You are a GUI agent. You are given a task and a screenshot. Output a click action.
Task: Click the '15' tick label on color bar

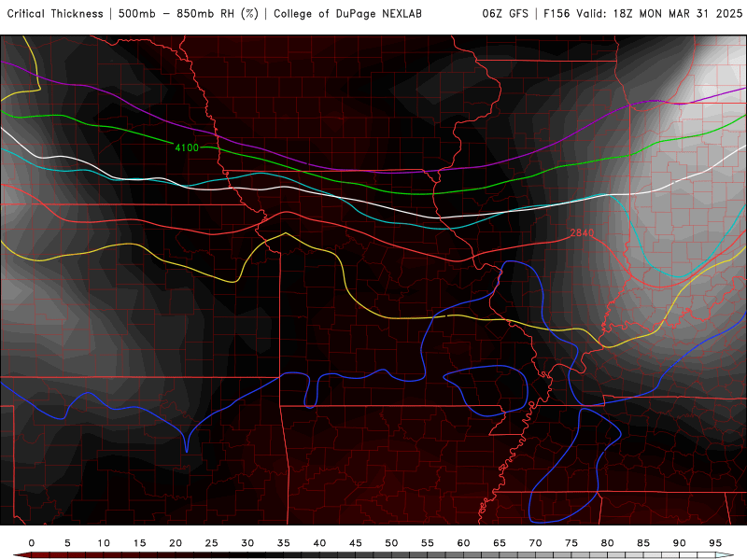(139, 543)
